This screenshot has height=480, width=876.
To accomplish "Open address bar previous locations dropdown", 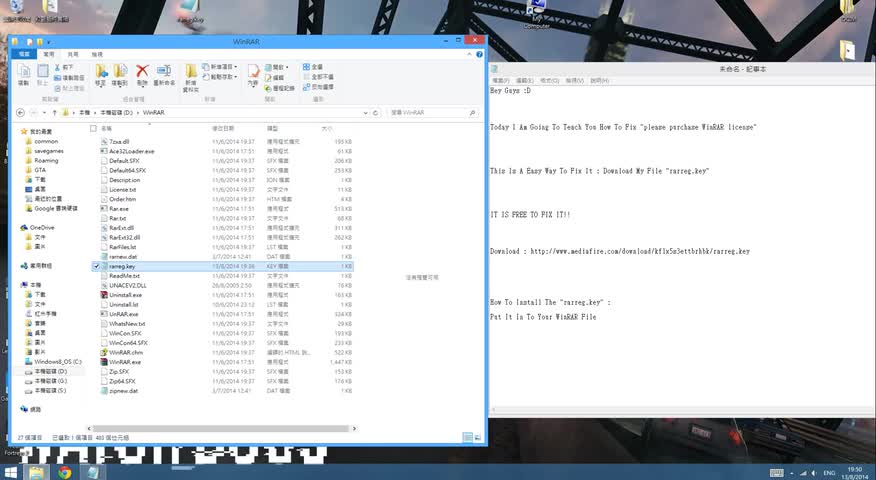I will point(365,112).
